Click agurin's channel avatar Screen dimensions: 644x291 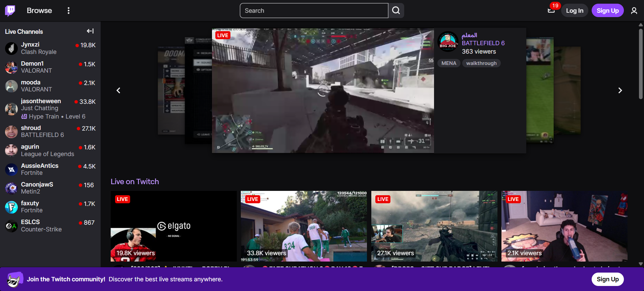coord(11,151)
